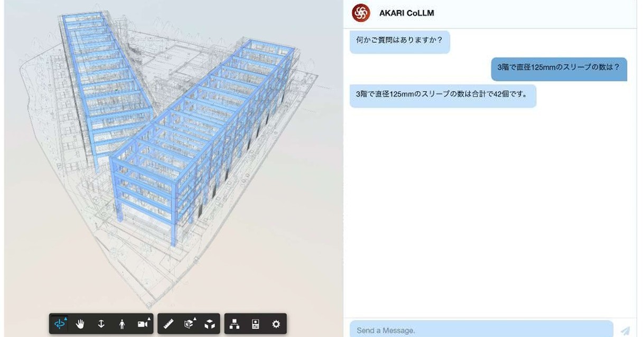Open viewer Settings gear

pos(276,324)
